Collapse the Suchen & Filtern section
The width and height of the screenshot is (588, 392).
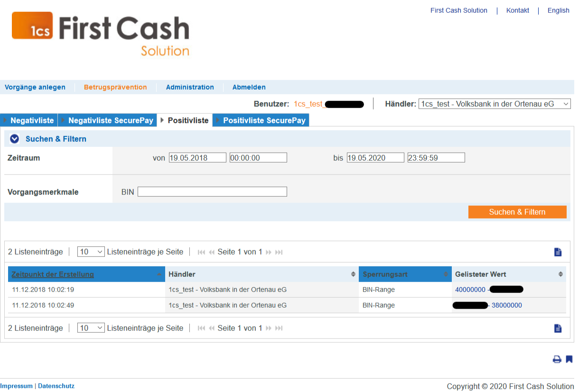coord(14,138)
